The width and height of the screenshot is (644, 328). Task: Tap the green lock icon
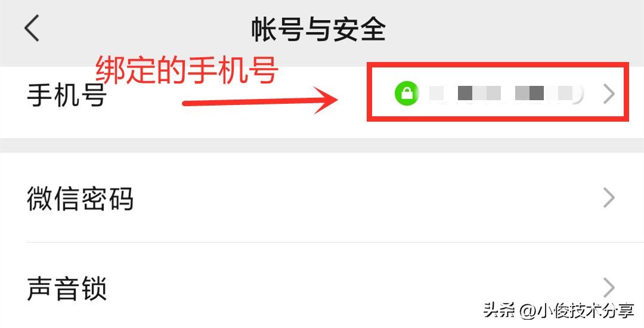click(x=406, y=93)
